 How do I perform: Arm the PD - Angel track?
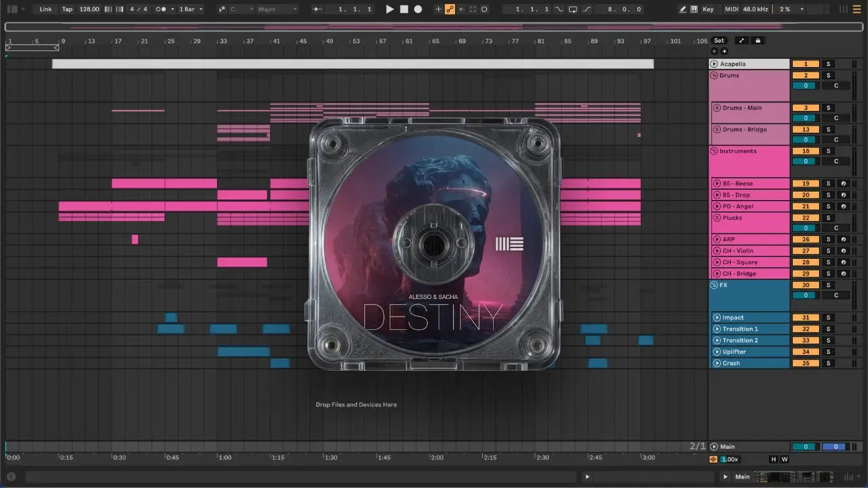843,207
